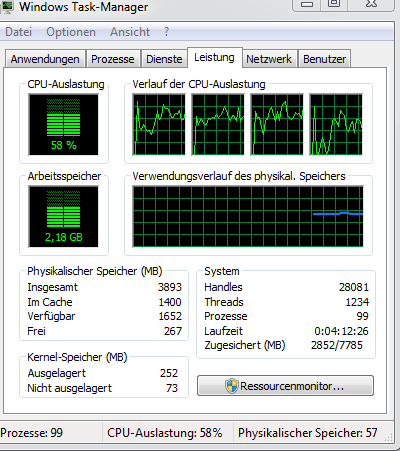Image resolution: width=400 pixels, height=451 pixels.
Task: Switch to the Prozesse tab
Action: coord(113,59)
